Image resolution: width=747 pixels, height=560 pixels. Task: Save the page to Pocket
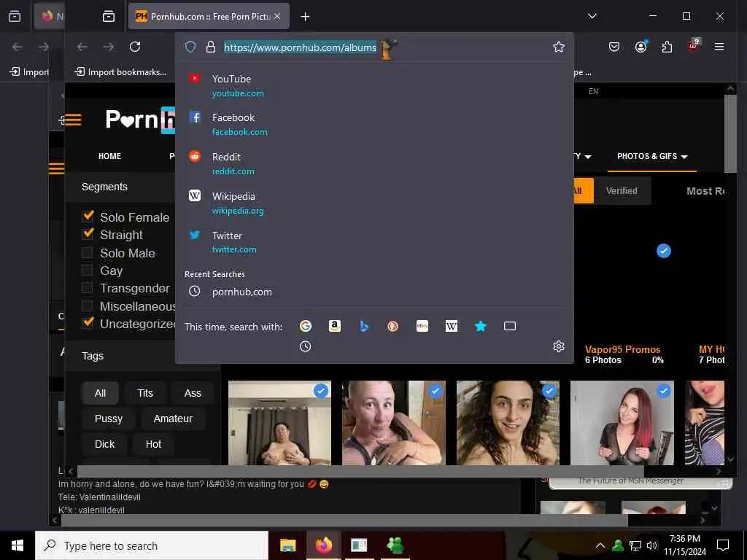[614, 47]
